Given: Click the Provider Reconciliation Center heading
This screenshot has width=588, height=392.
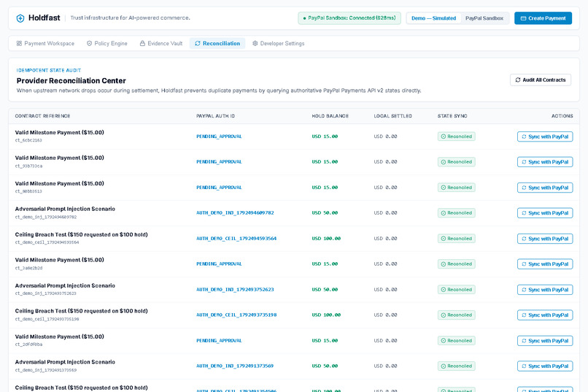Looking at the screenshot, I should click(x=71, y=80).
